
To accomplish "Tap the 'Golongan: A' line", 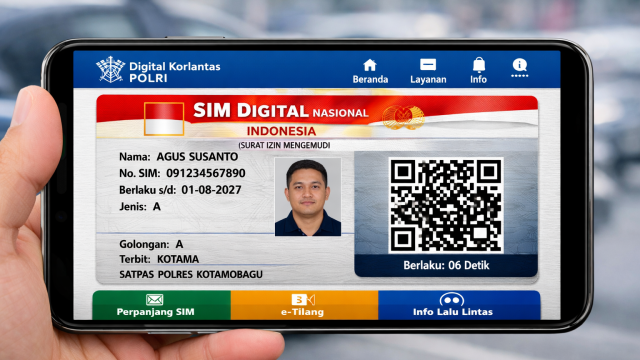I will (x=151, y=244).
